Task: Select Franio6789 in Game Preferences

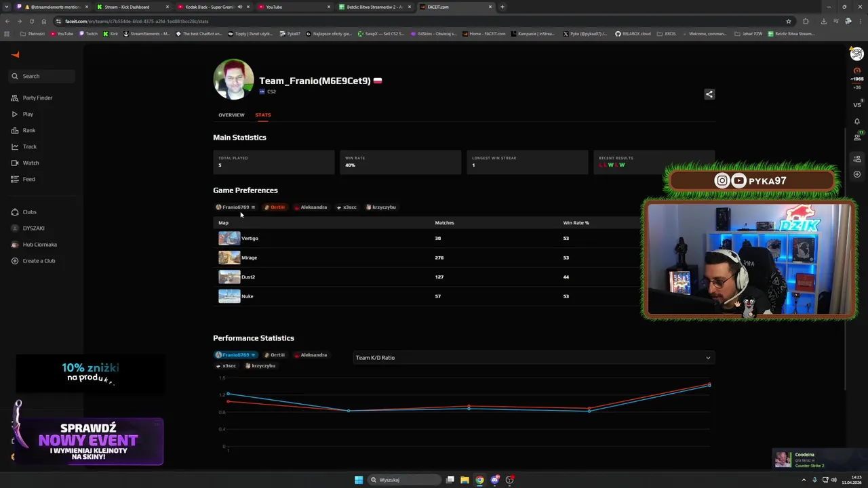Action: 235,207
